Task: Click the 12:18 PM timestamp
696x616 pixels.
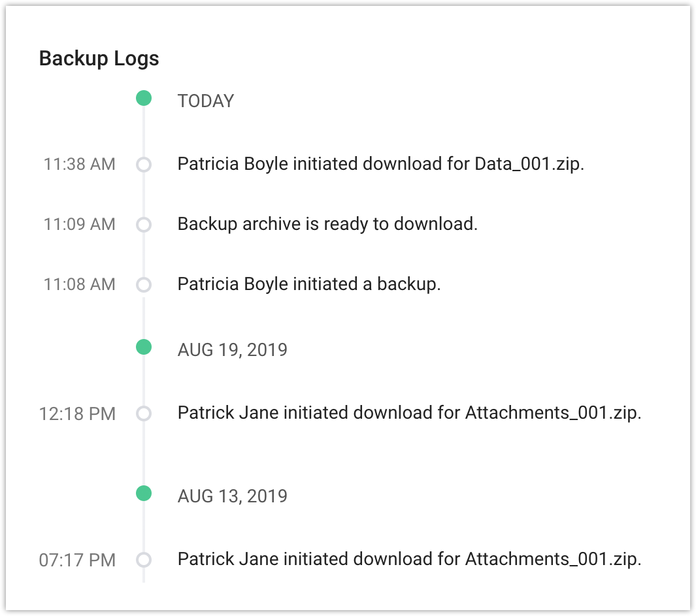Action: (x=78, y=413)
